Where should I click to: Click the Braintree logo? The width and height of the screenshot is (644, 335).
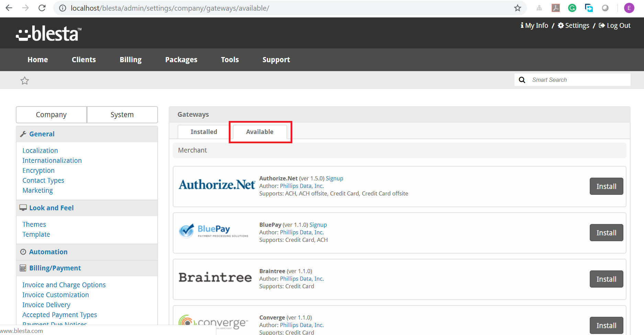click(215, 277)
